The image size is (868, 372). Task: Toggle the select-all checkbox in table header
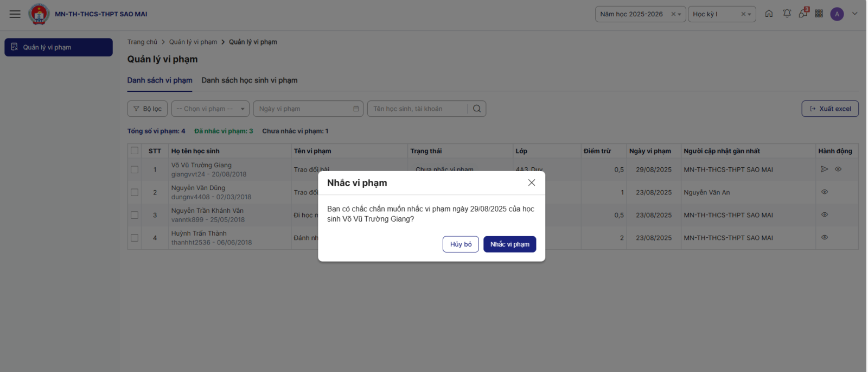[x=135, y=151]
